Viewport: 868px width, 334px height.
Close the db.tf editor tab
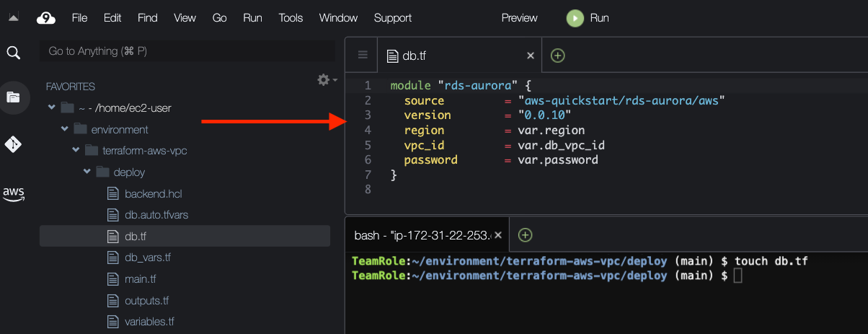click(531, 55)
